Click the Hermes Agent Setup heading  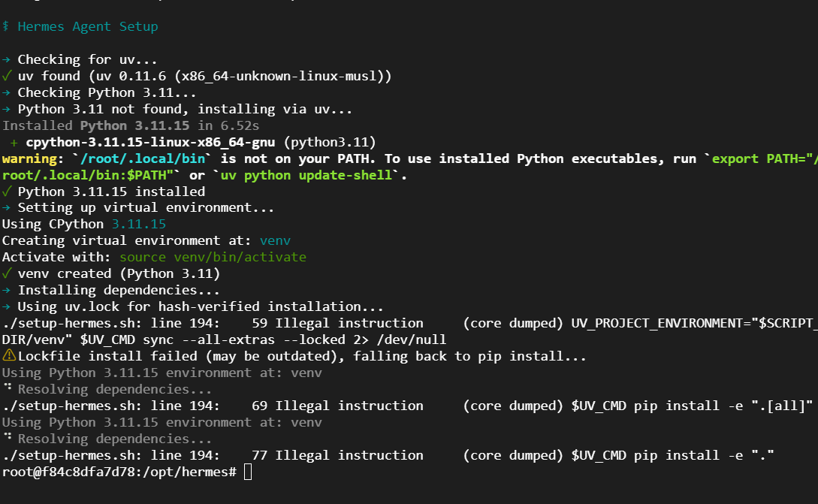pos(88,26)
